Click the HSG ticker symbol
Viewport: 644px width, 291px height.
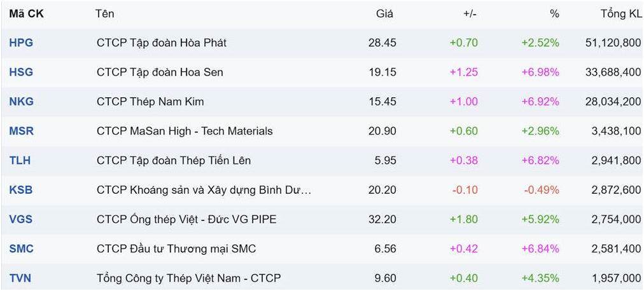click(21, 72)
